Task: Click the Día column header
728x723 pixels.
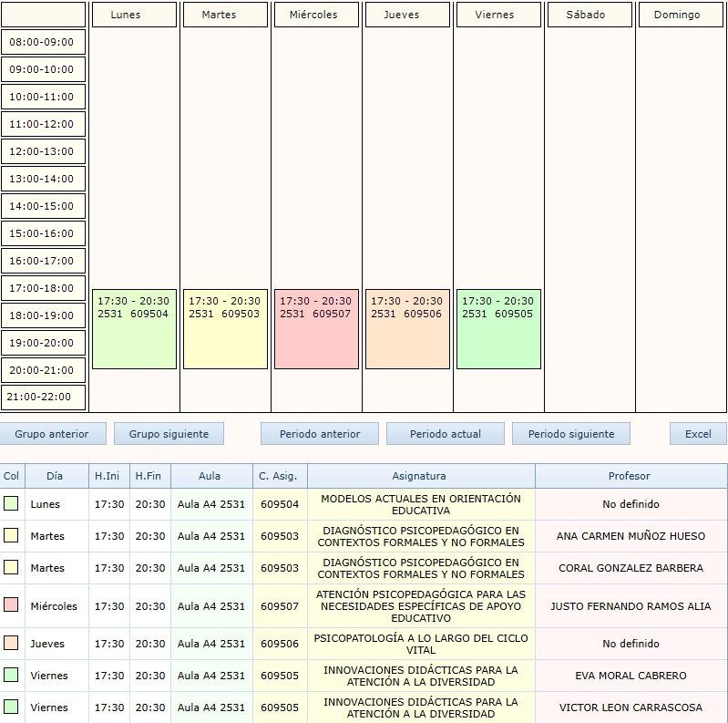Action: 56,476
